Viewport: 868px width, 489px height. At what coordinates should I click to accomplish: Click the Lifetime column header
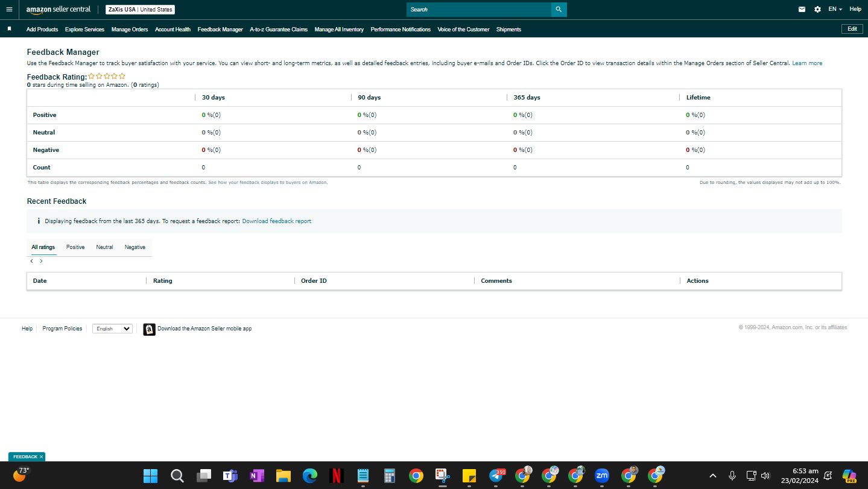(x=699, y=98)
